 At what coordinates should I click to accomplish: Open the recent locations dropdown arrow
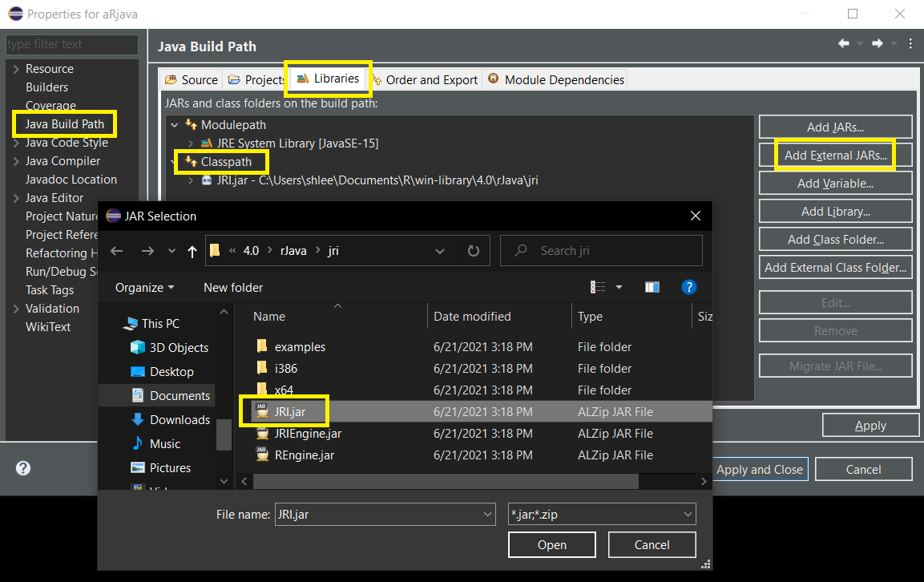pos(171,251)
